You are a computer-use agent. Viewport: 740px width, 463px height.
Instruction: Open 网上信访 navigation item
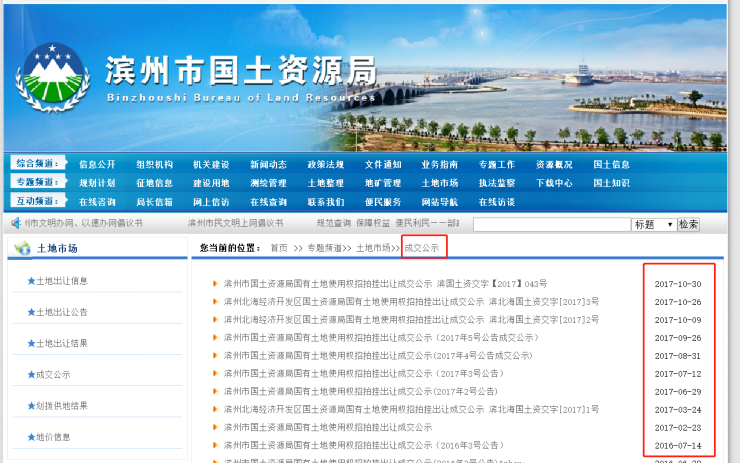211,202
